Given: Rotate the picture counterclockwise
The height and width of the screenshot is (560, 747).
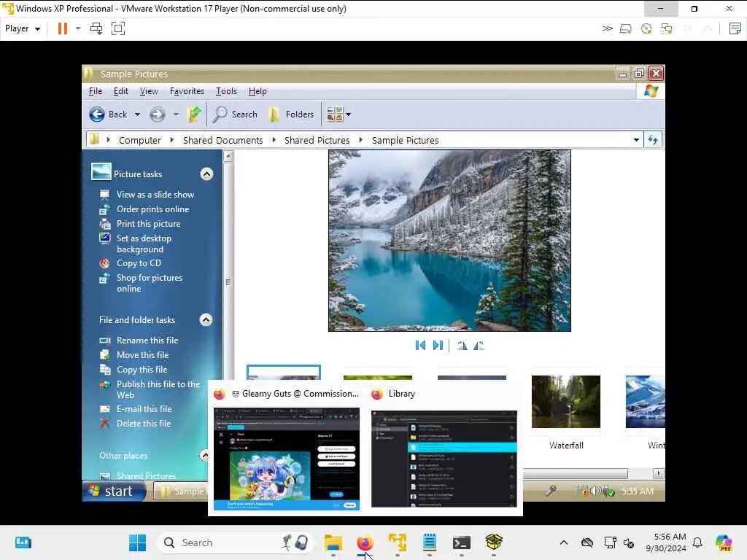Looking at the screenshot, I should coord(479,345).
